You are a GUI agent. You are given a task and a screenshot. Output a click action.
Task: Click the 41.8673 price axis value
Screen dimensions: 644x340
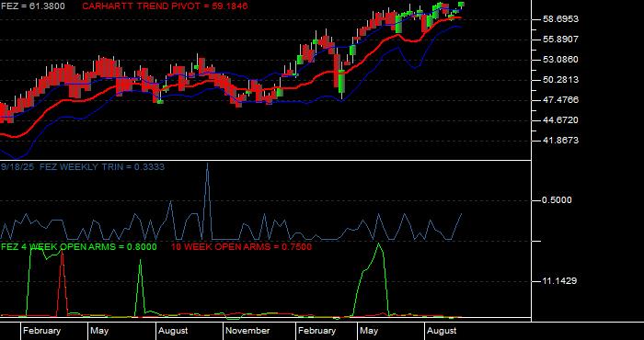coord(560,141)
